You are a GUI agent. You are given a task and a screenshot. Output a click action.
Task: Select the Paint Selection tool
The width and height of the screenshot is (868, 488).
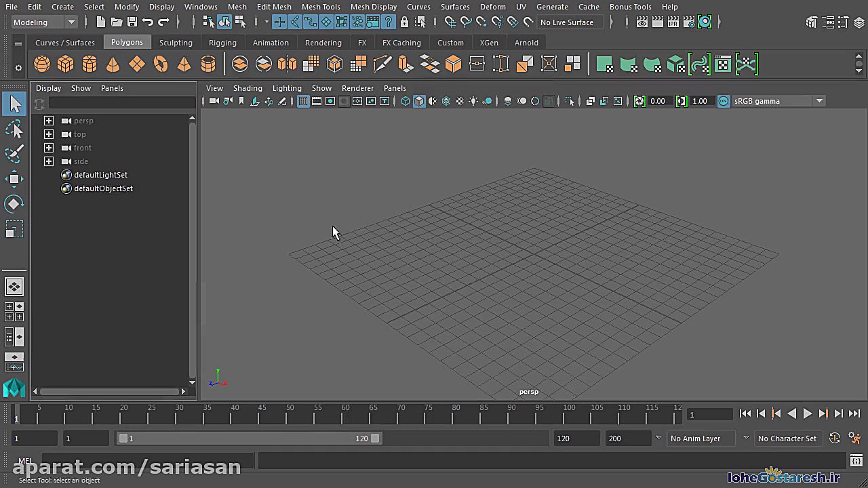coord(14,153)
